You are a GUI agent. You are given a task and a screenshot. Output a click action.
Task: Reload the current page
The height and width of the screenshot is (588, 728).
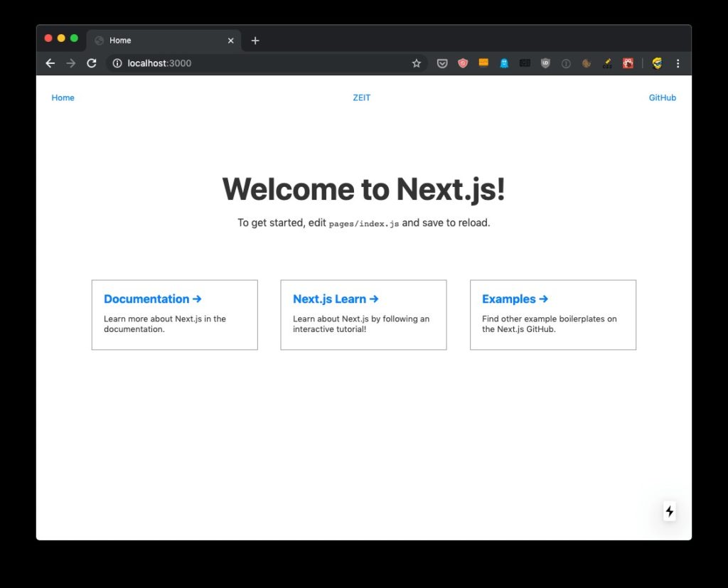(x=92, y=63)
